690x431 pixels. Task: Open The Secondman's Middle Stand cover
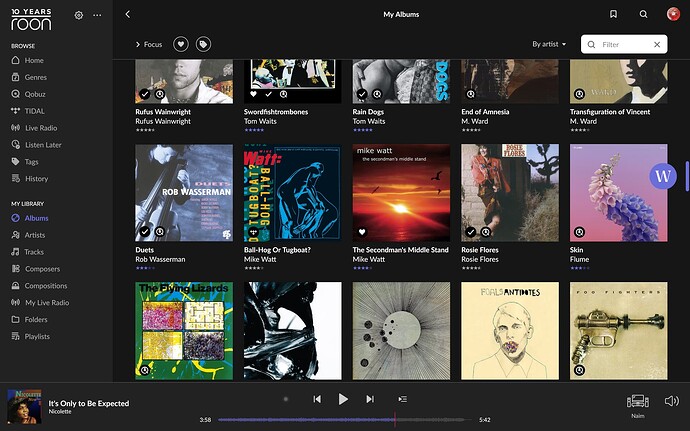tap(401, 193)
